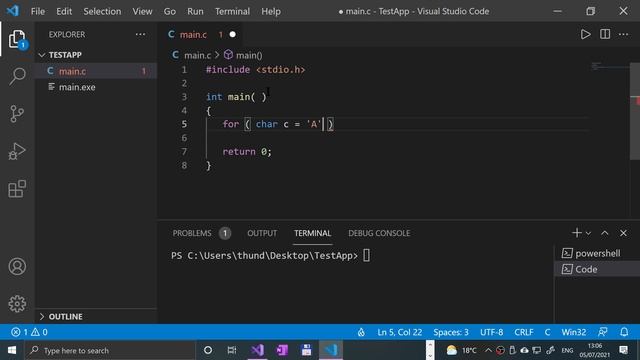Open Explorer Views and More Actions ellipsis
Viewport: 640px width, 360px height.
[140, 34]
